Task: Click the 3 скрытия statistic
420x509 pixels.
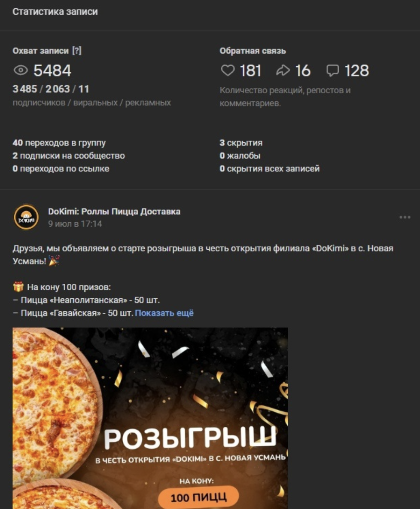Action: click(241, 143)
